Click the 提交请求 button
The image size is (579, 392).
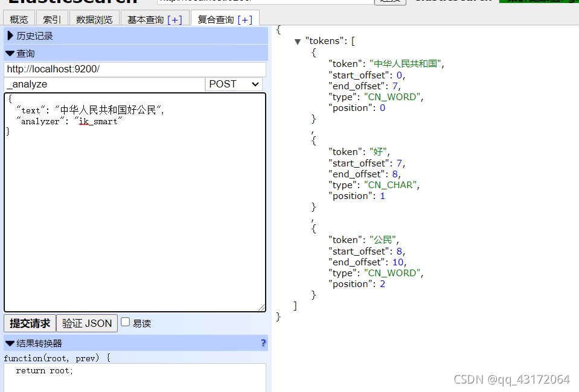[x=30, y=323]
